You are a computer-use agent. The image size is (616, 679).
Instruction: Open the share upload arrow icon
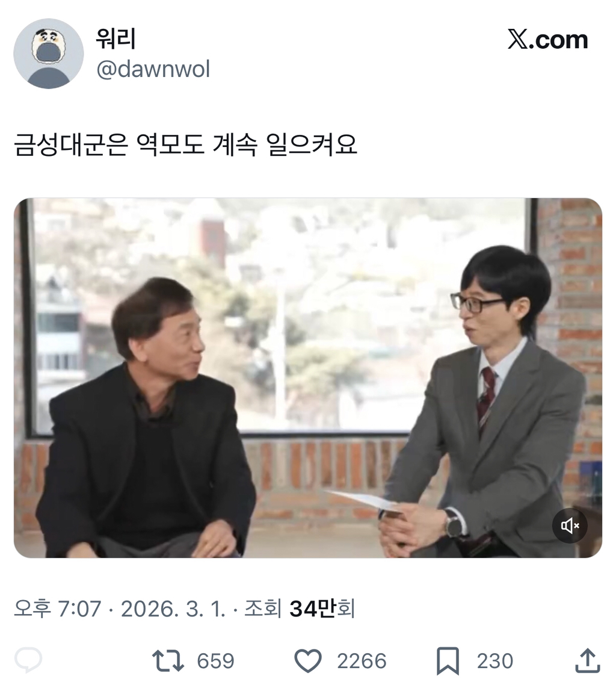[x=588, y=661]
